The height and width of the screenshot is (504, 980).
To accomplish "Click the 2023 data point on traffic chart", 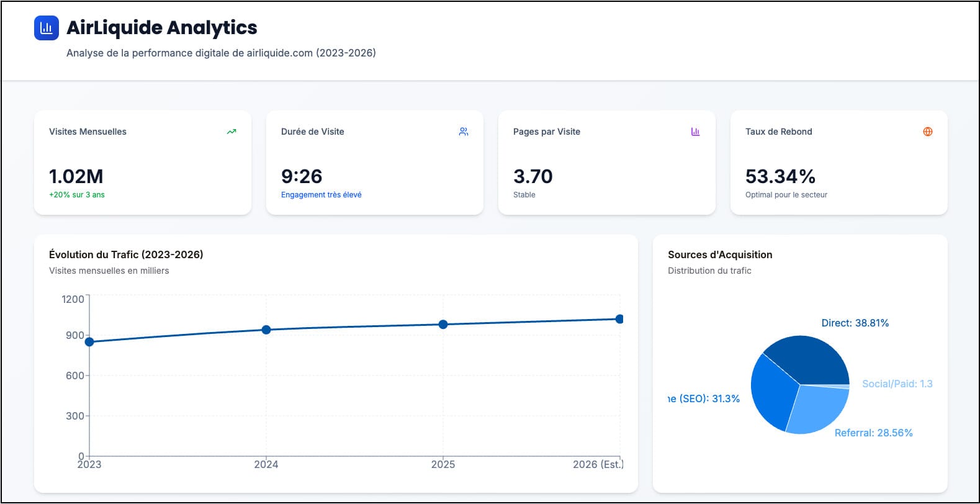I will click(x=89, y=342).
